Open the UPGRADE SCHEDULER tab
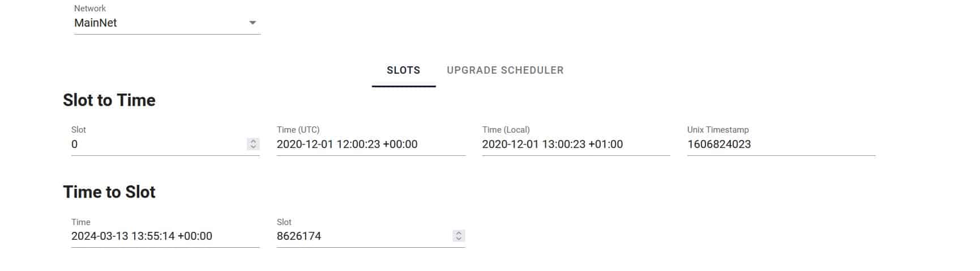Image resolution: width=980 pixels, height=271 pixels. pyautogui.click(x=505, y=70)
